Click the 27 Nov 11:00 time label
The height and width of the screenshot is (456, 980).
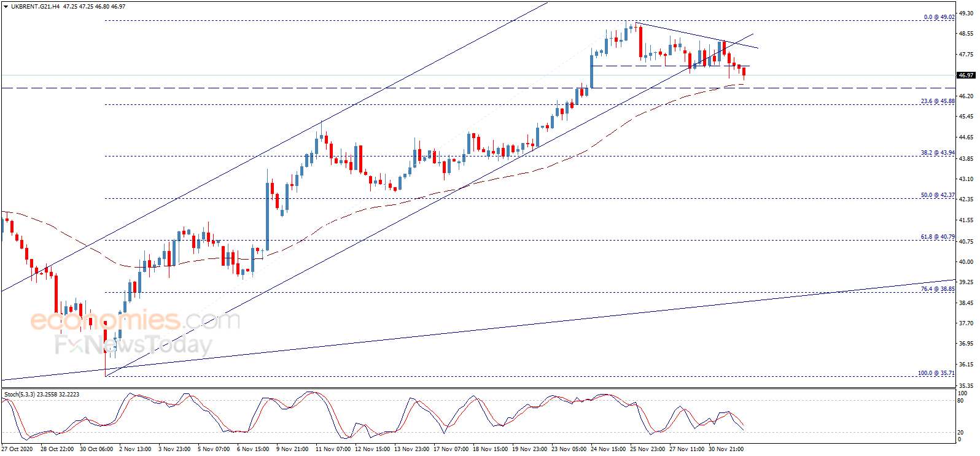686,449
